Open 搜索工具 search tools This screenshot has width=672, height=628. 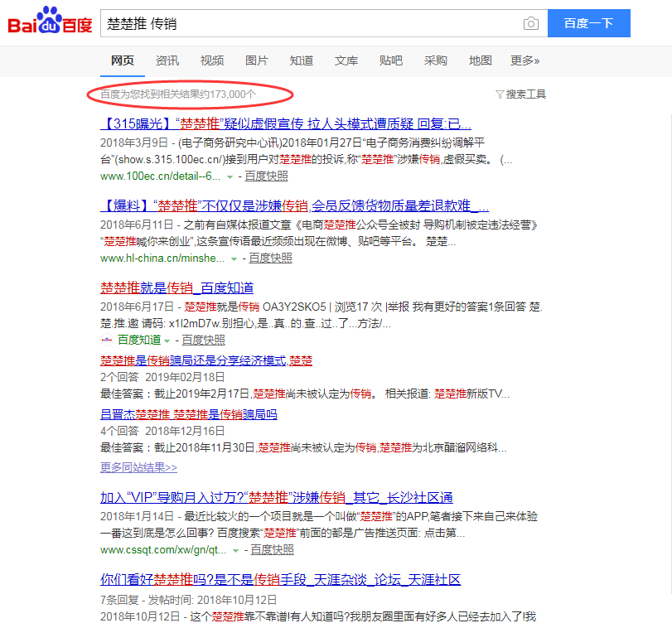pyautogui.click(x=526, y=94)
